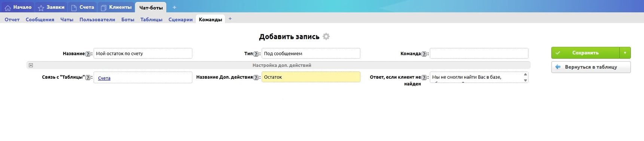Screen dimensions: 644x141
Task: Open the Пользователи subtab
Action: tap(97, 19)
